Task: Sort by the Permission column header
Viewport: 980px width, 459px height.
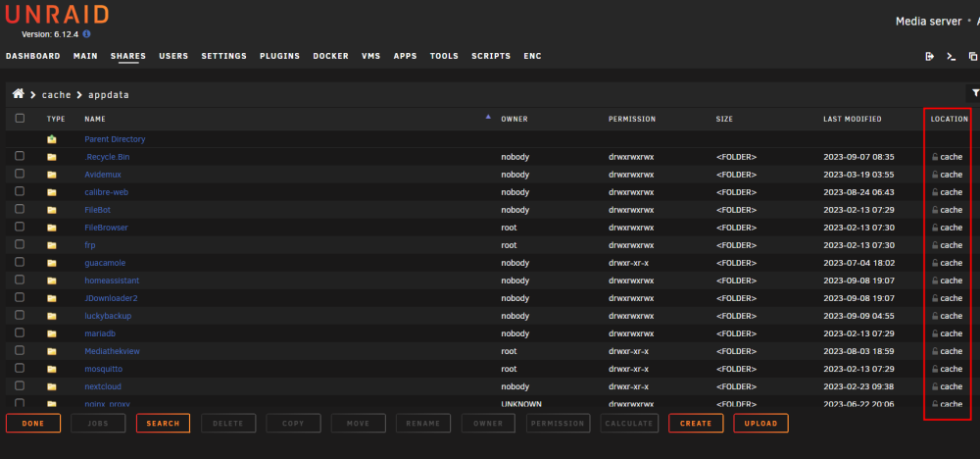Action: [x=632, y=119]
